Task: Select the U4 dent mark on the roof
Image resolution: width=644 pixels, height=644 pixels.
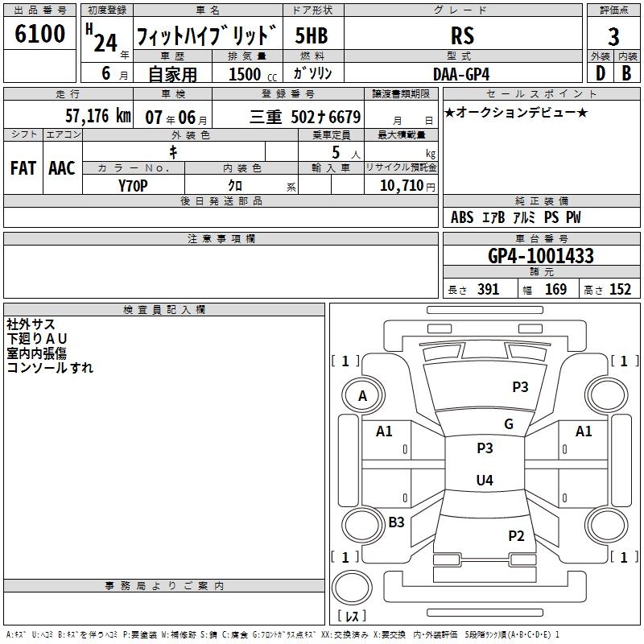Action: [485, 480]
